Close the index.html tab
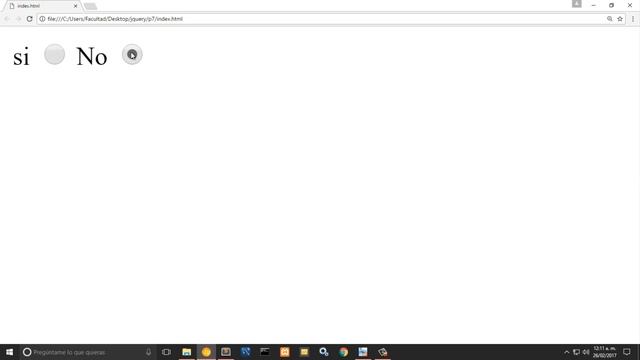 point(76,6)
